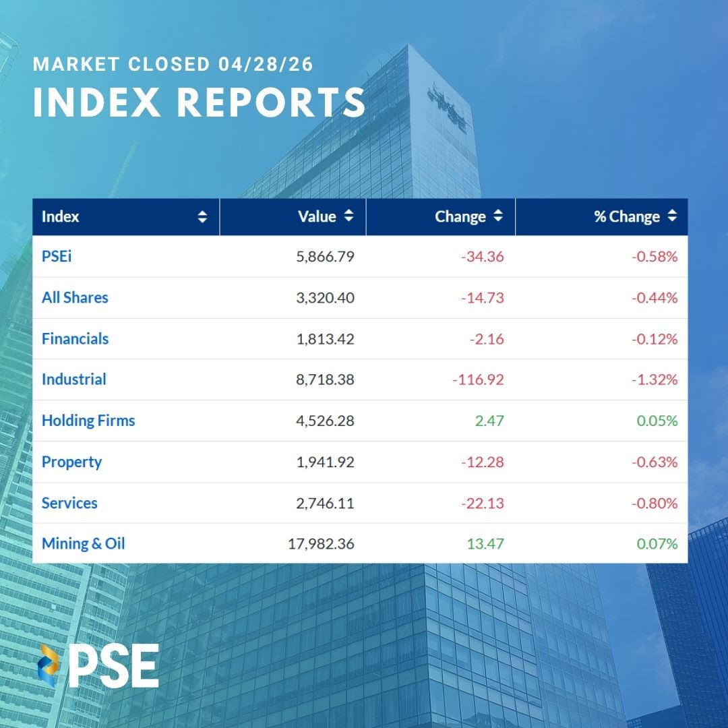This screenshot has height=728, width=728.
Task: Open the PSEi index link
Action: pos(57,256)
